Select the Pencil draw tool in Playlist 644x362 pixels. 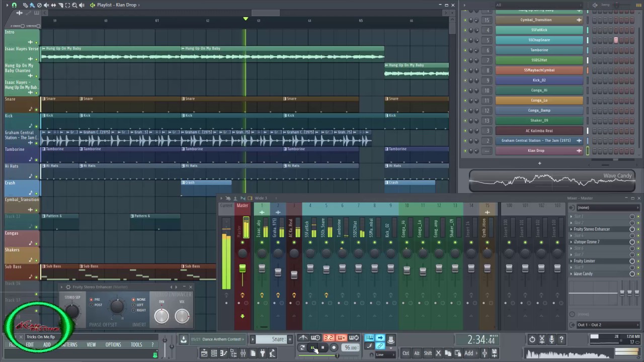coord(25,5)
